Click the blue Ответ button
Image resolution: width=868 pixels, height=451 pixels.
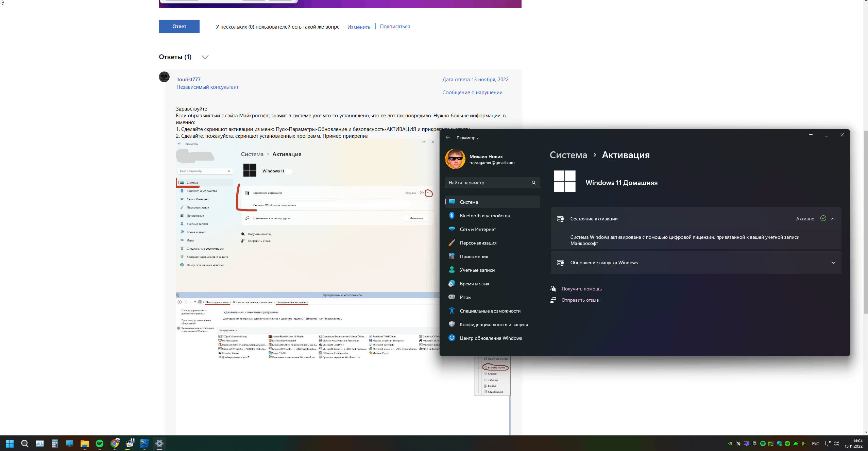coord(179,27)
